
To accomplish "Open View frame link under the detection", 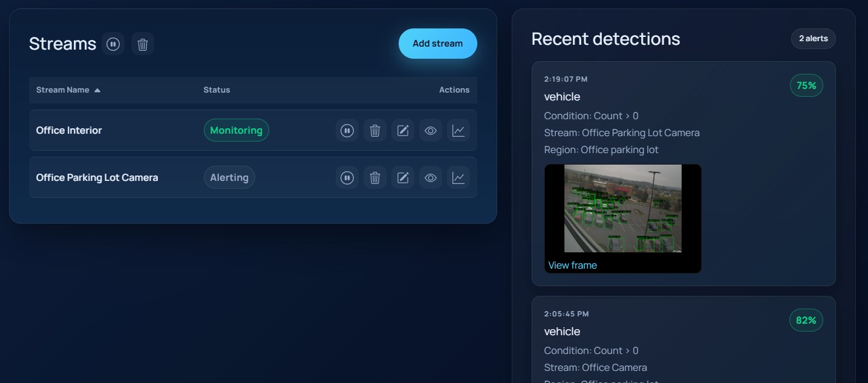I will 572,265.
